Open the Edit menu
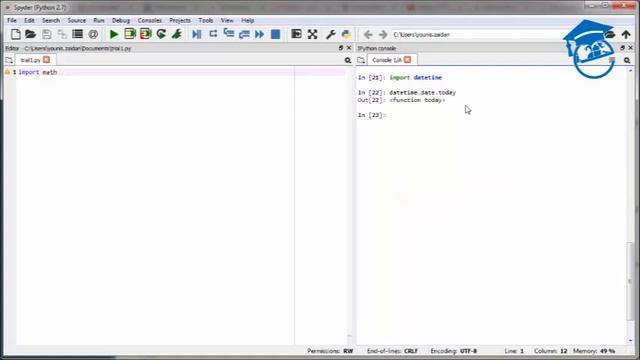Image resolution: width=640 pixels, height=360 pixels. [x=29, y=20]
